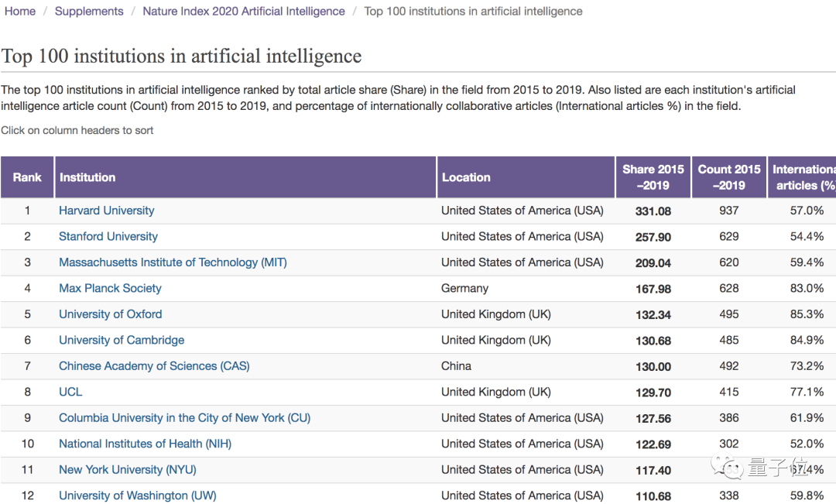Open the Stanford University link
Image resolution: width=836 pixels, height=504 pixels.
tap(108, 237)
